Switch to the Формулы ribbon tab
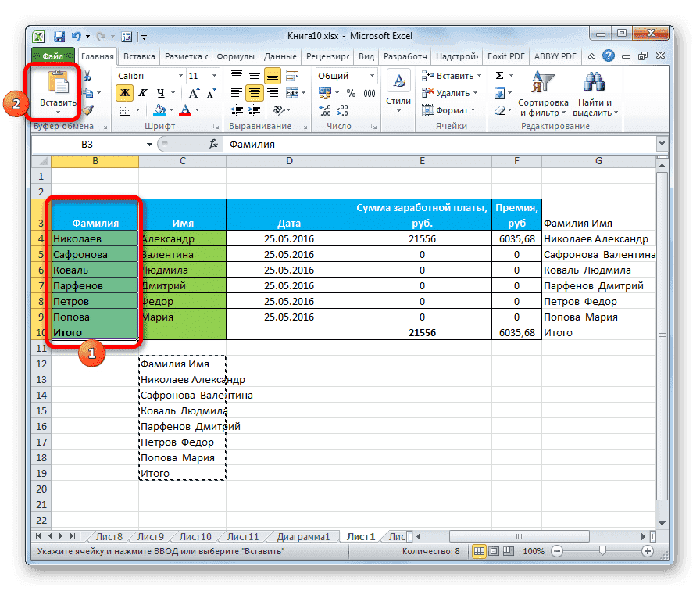700x591 pixels. pos(235,56)
